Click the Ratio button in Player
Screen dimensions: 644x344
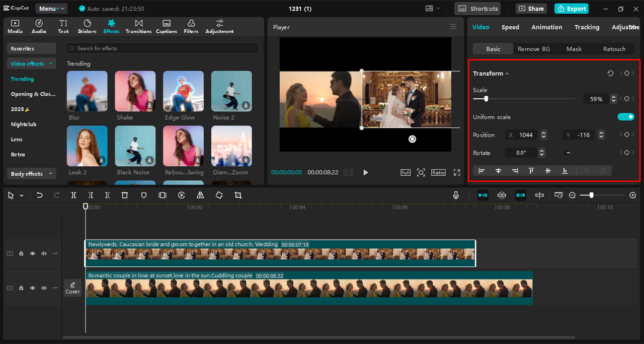[x=438, y=172]
